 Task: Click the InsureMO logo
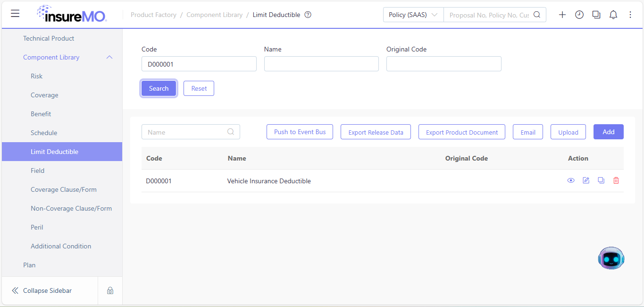click(x=72, y=14)
